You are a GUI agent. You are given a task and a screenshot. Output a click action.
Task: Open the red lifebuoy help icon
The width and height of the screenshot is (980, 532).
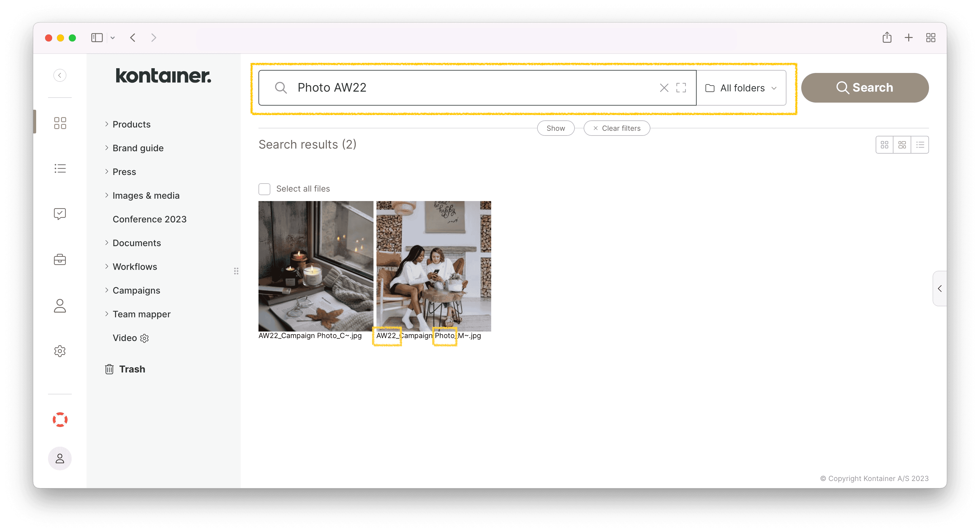(x=60, y=419)
